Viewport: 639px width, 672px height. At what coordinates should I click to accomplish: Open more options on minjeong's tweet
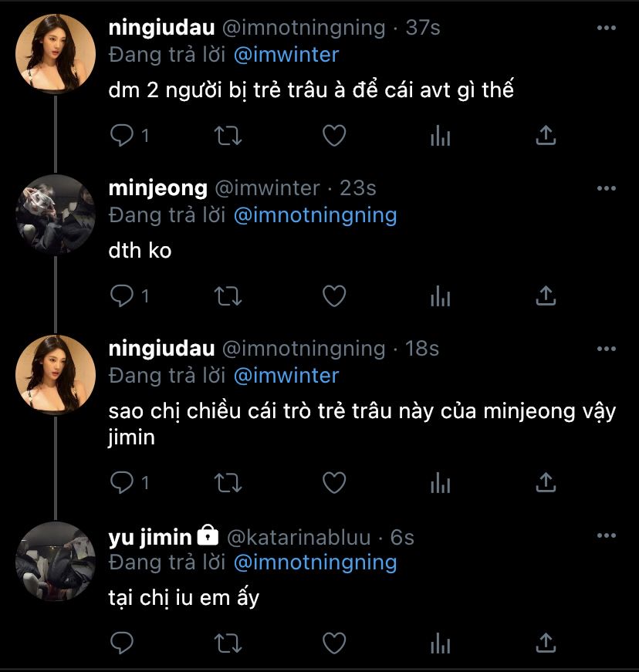(x=607, y=188)
